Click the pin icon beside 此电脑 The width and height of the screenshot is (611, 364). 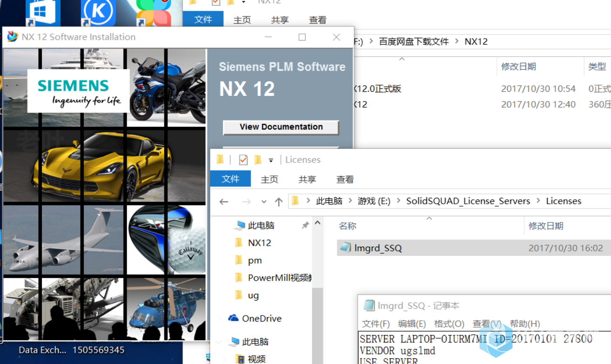(x=305, y=225)
